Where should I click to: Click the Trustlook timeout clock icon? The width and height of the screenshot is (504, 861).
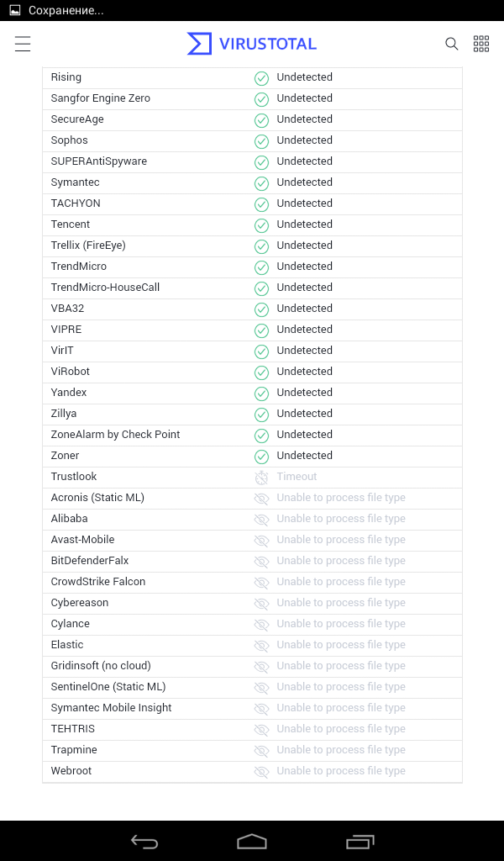[x=261, y=478]
